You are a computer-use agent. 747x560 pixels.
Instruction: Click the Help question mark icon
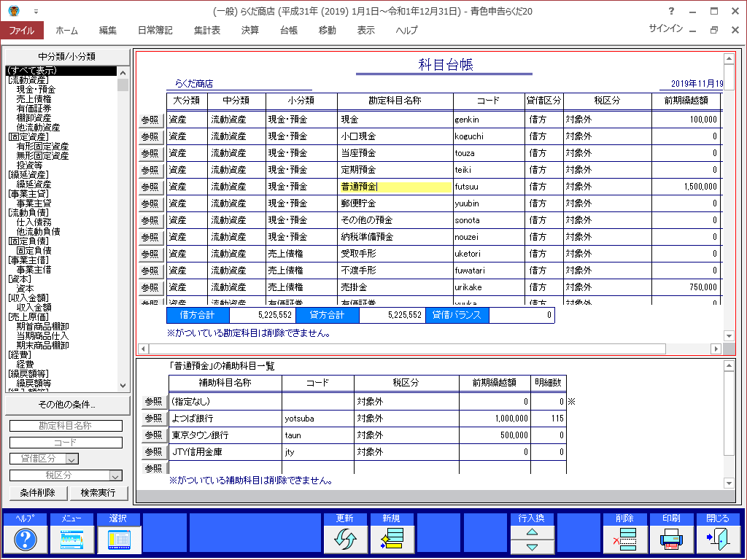coord(26,540)
